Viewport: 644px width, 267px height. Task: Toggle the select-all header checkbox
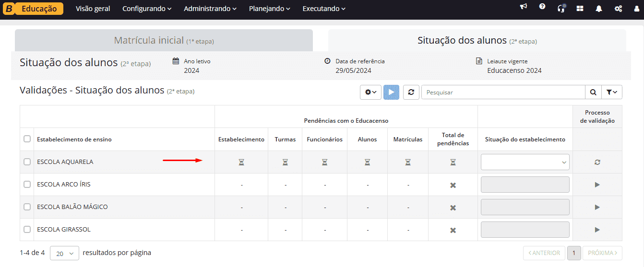[x=27, y=139]
